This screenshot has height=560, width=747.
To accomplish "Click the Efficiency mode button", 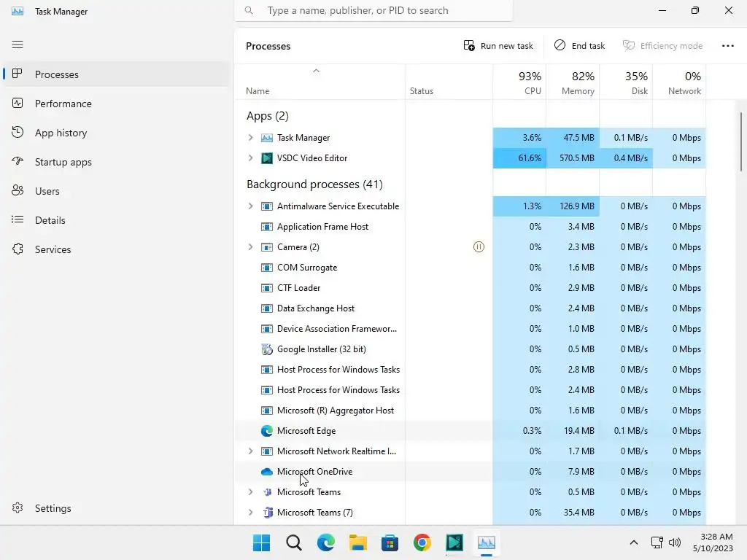I will coord(662,46).
